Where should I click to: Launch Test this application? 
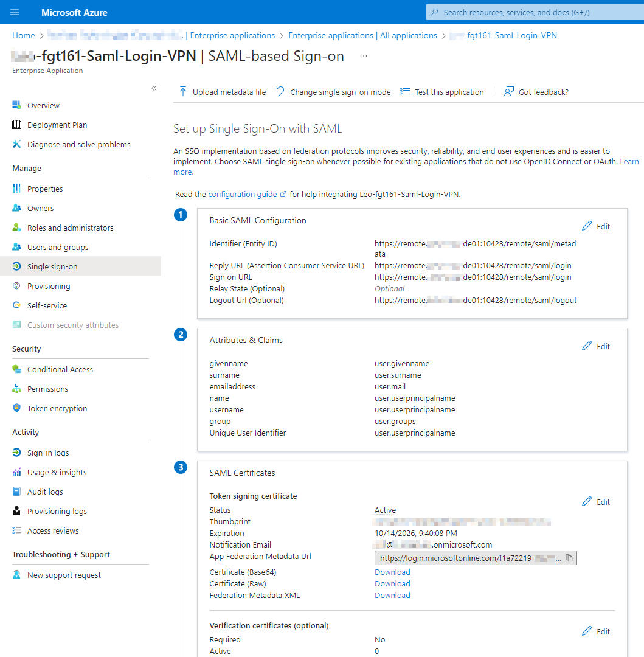[404, 91]
